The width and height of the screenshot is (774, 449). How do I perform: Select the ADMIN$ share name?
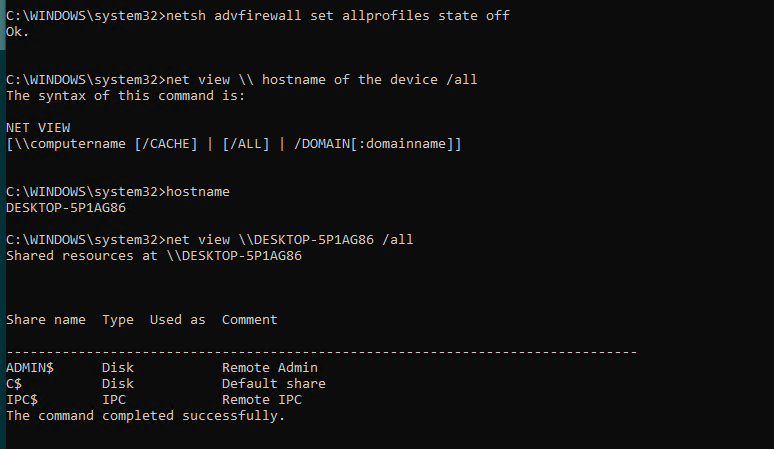point(30,368)
